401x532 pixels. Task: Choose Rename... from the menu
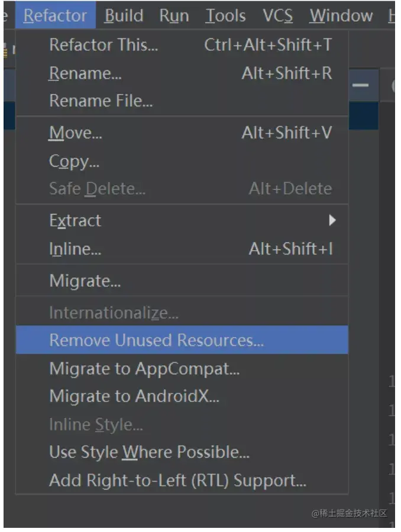[182, 73]
